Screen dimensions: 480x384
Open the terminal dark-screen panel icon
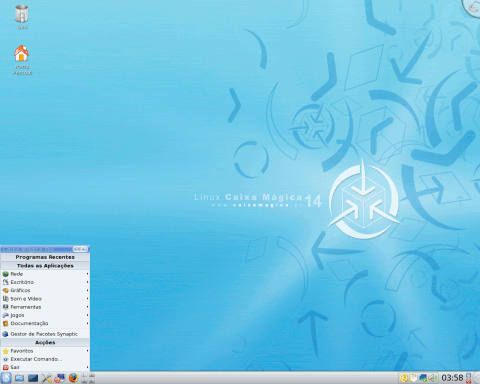click(x=33, y=378)
